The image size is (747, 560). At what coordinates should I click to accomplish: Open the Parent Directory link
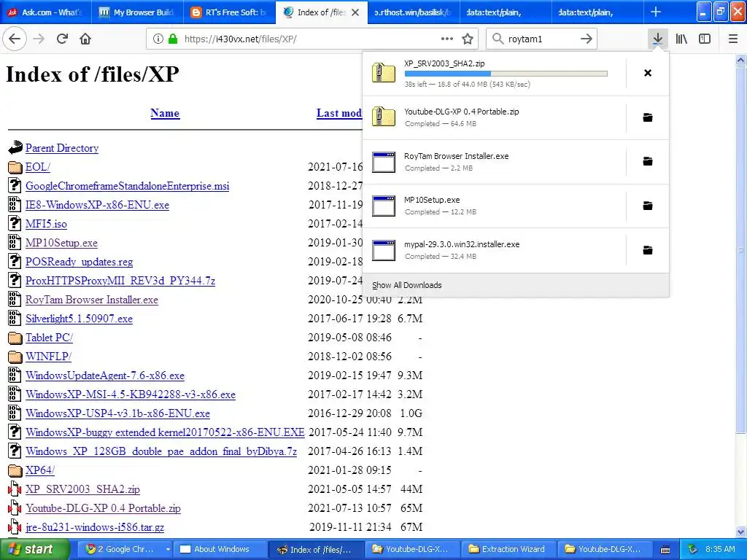(62, 148)
